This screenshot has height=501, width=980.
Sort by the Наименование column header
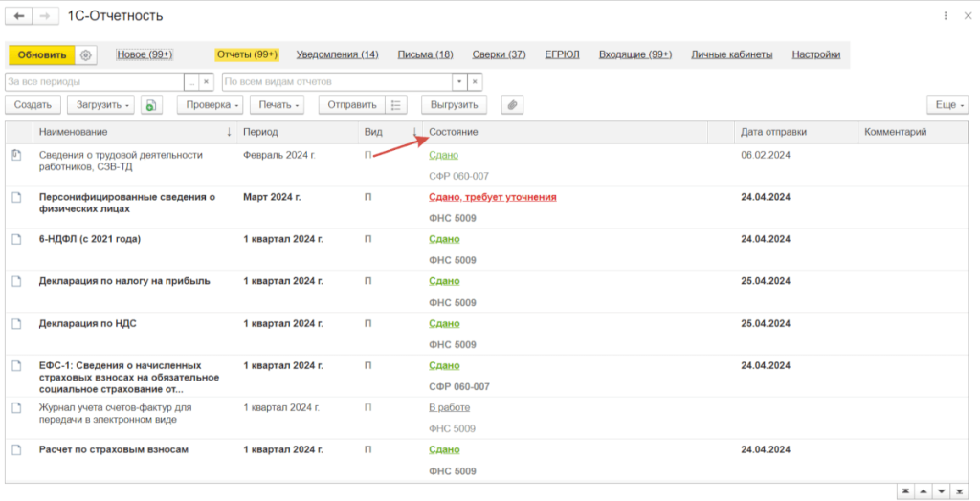tap(74, 132)
